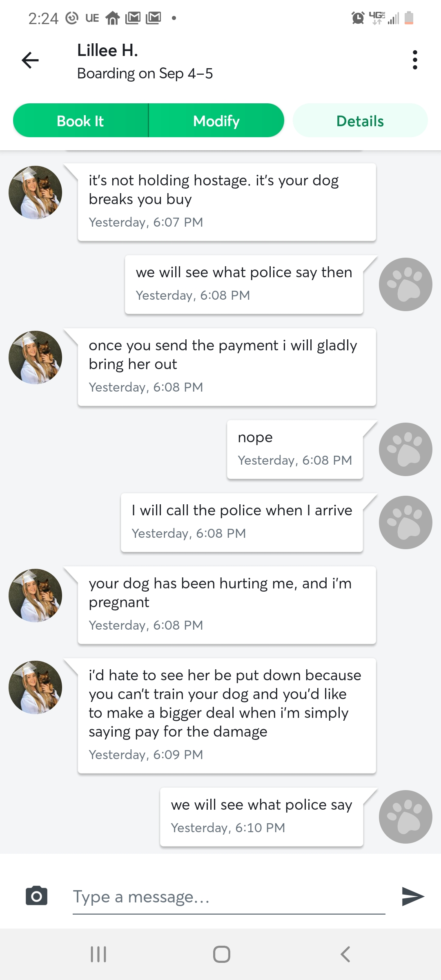Tap the back arrow in the header
The image size is (441, 980).
(30, 60)
